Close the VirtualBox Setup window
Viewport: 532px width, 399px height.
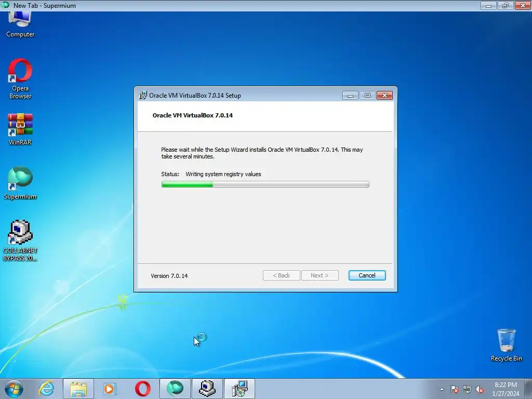coord(385,96)
